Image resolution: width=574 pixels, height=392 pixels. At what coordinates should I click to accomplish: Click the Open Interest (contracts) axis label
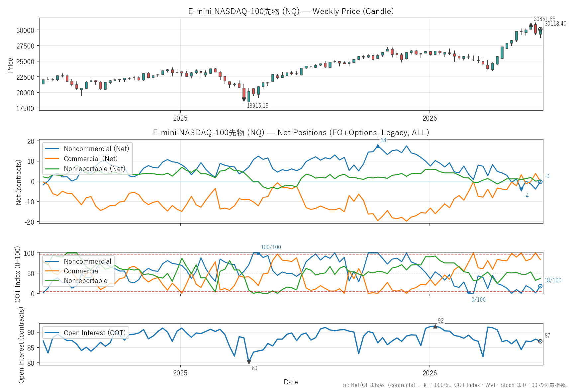(21, 345)
